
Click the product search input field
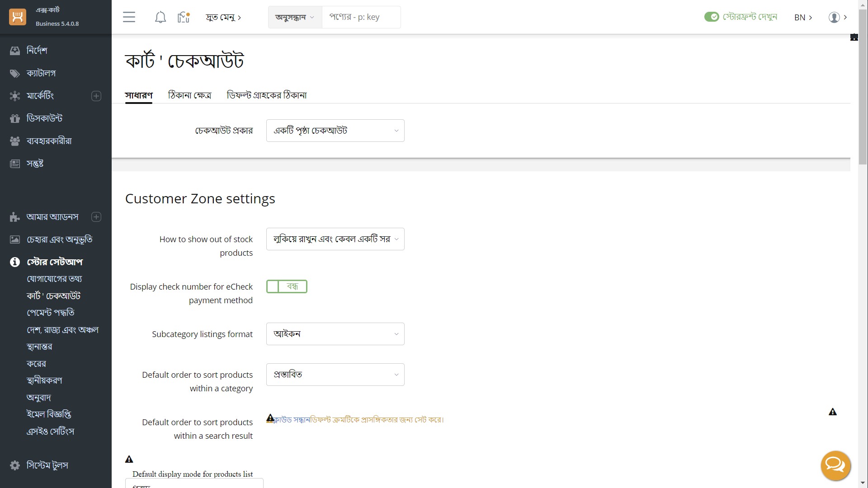[x=361, y=17]
